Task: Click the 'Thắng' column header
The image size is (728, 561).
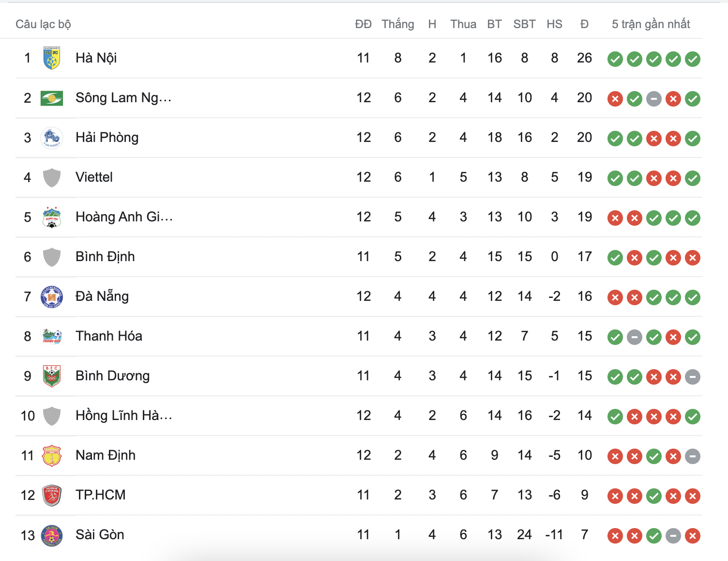Action: (x=397, y=24)
